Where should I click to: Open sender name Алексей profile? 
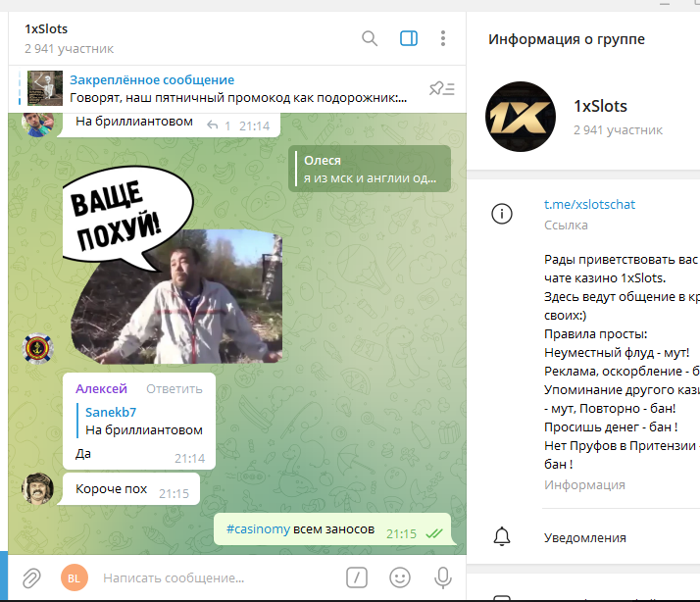pyautogui.click(x=101, y=389)
